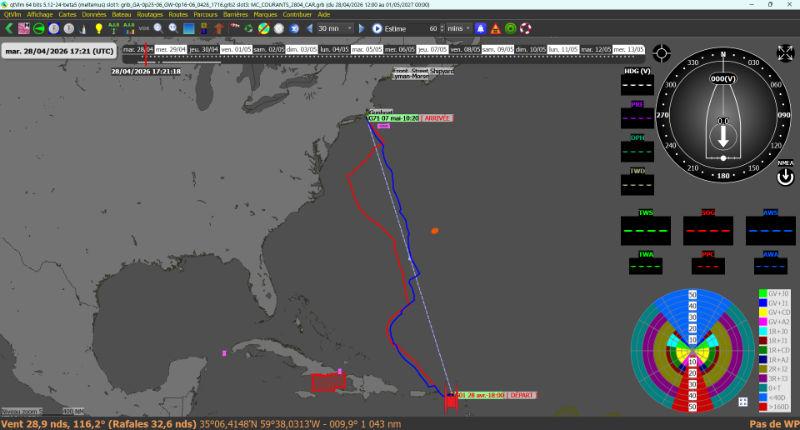This screenshot has height=430, width=800.
Task: Open the Routages menu
Action: point(150,15)
